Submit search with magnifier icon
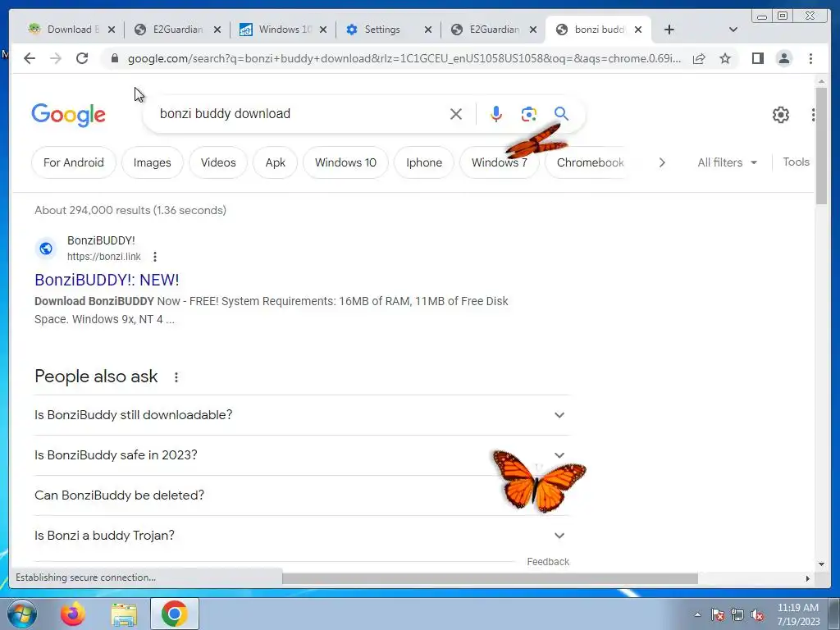 click(561, 113)
